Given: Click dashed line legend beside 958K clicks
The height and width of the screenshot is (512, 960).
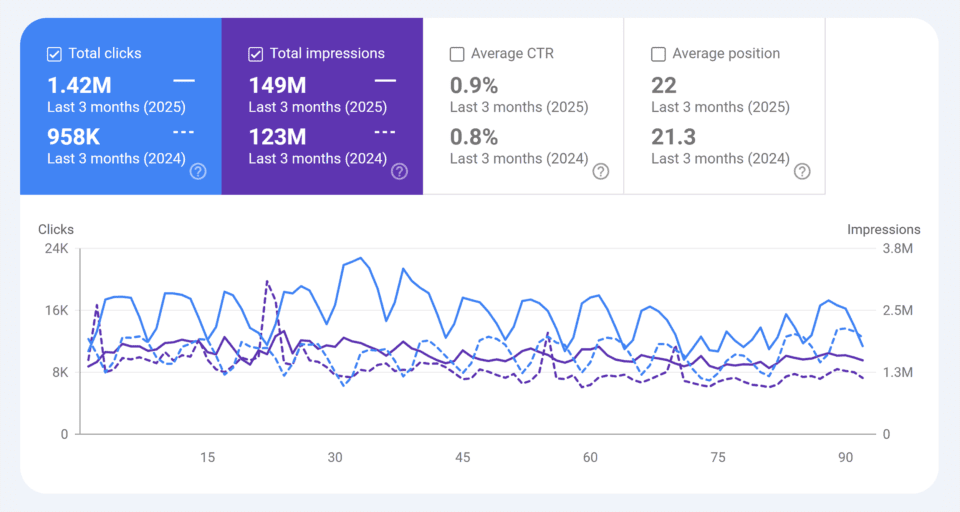Looking at the screenshot, I should tap(183, 132).
